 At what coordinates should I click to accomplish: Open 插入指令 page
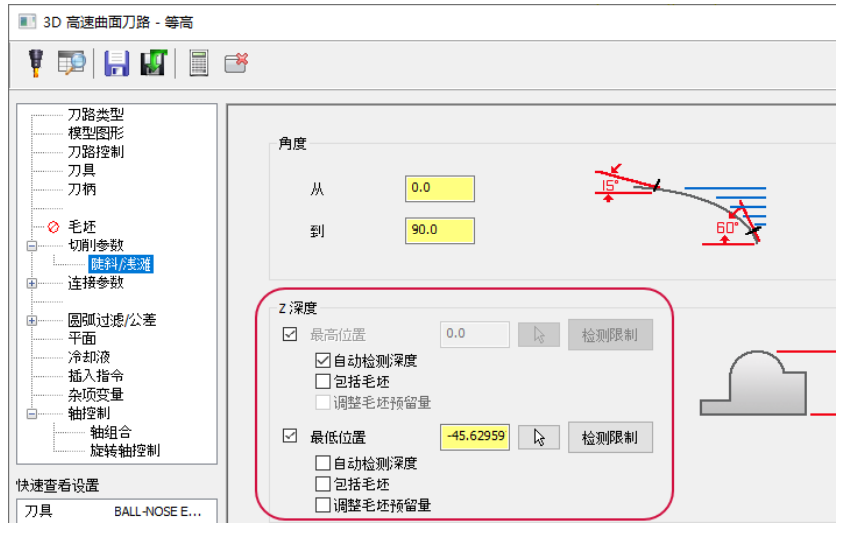[x=96, y=376]
